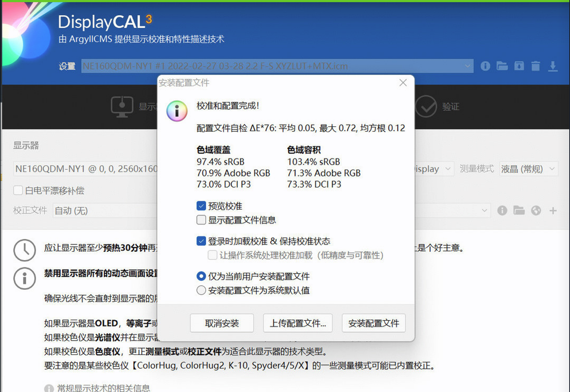Open 测量模式 液晶 (常规) dropdown
This screenshot has height=392, width=570.
tap(529, 169)
